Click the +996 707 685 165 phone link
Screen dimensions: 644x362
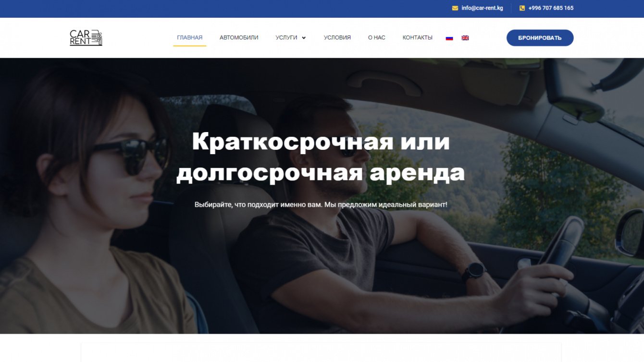(551, 8)
